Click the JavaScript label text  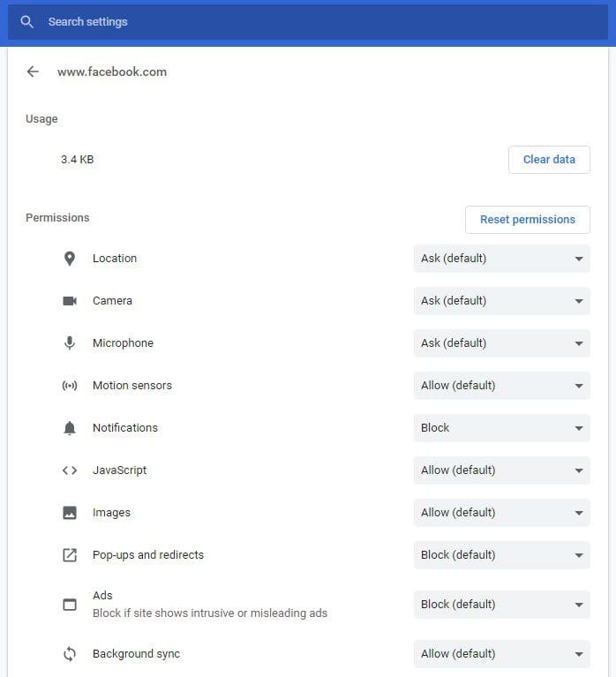click(x=119, y=470)
